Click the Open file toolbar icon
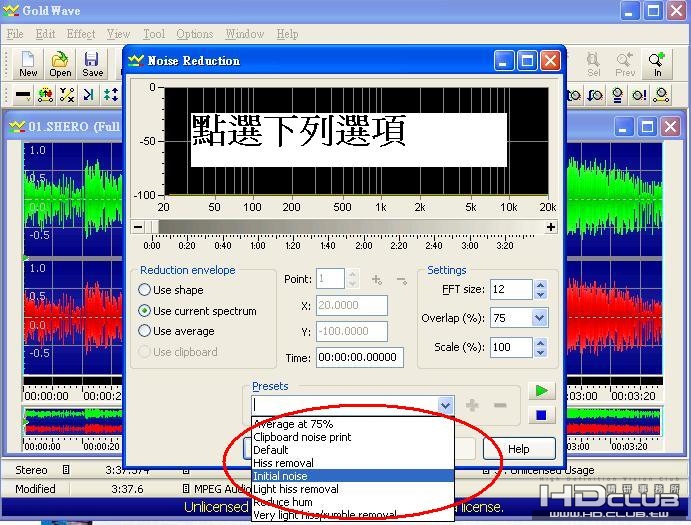 coord(60,64)
